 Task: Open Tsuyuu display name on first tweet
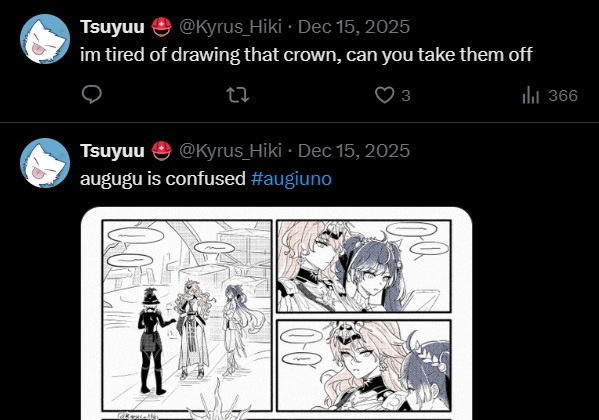[x=112, y=27]
